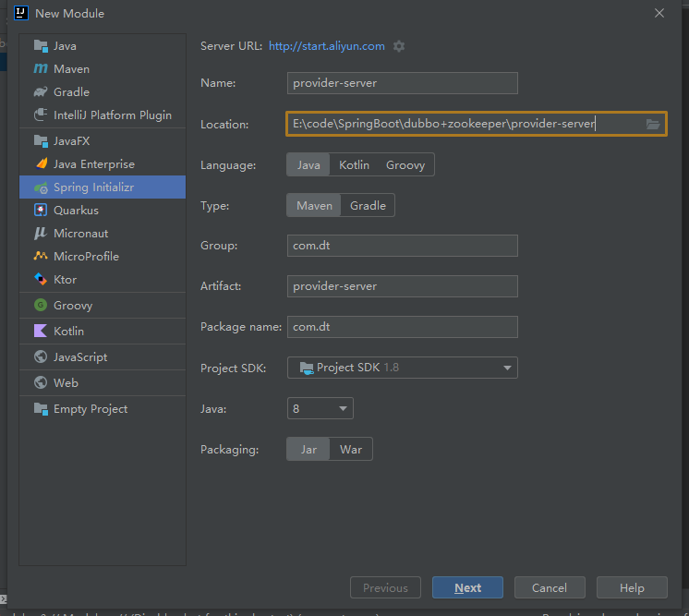Choose Maven build type
This screenshot has height=616, width=689.
pyautogui.click(x=314, y=205)
